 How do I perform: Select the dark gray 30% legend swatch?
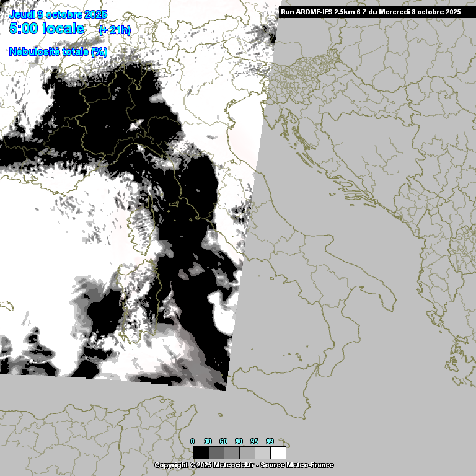pyautogui.click(x=216, y=452)
